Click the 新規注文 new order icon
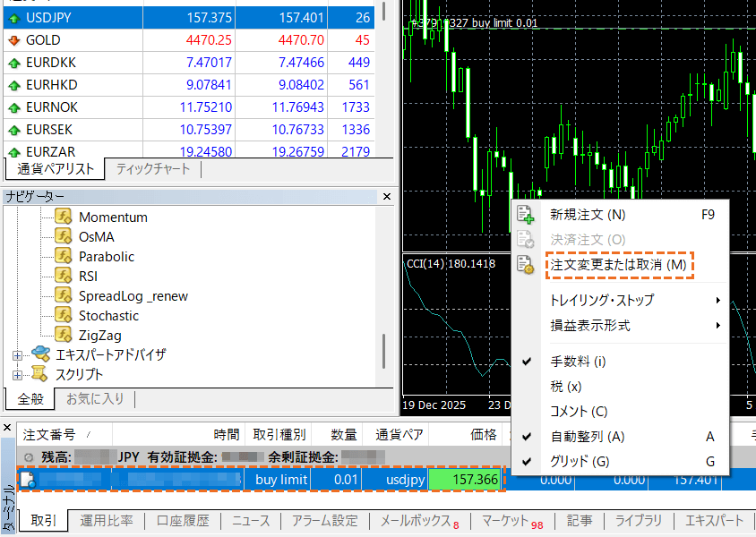Viewport: 756px width, 537px height. [x=526, y=215]
